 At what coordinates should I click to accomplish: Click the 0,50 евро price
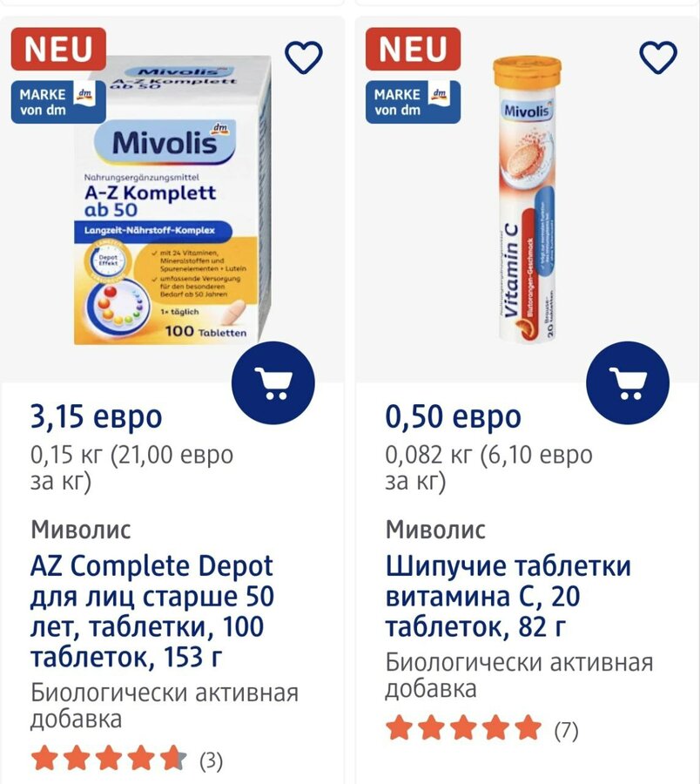point(453,417)
